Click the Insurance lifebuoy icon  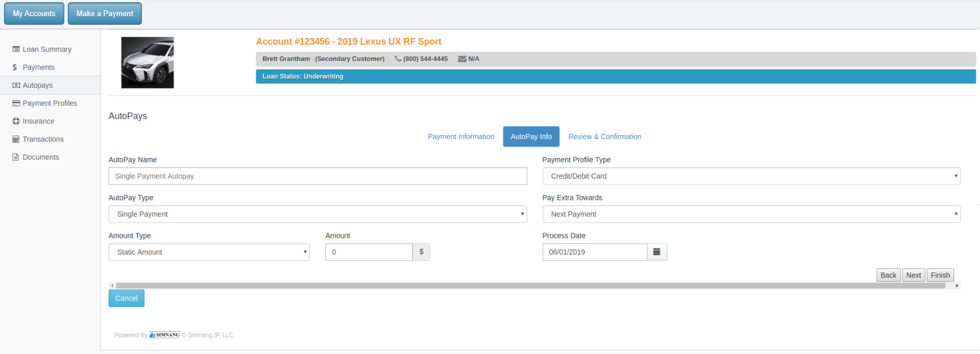coord(16,121)
